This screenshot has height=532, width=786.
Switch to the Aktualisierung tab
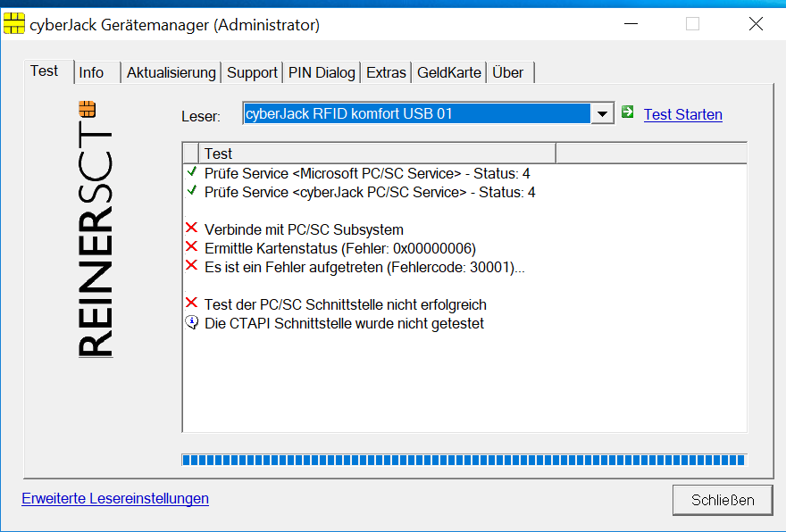point(171,72)
